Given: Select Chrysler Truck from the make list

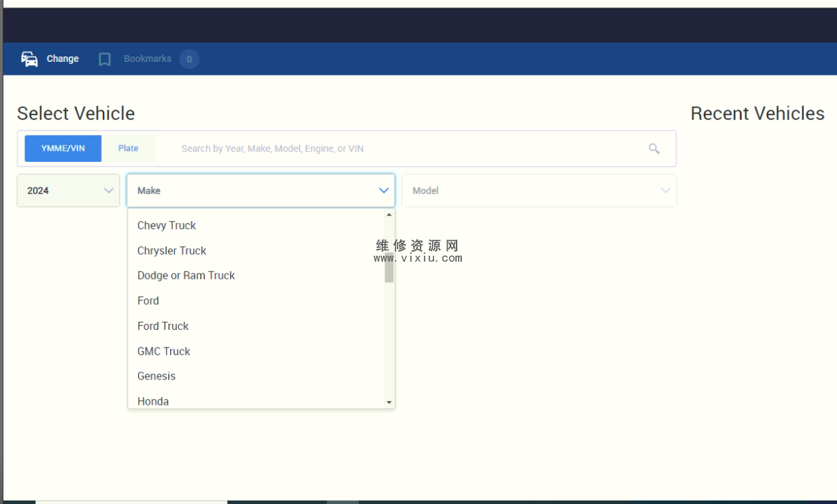Looking at the screenshot, I should point(256,250).
